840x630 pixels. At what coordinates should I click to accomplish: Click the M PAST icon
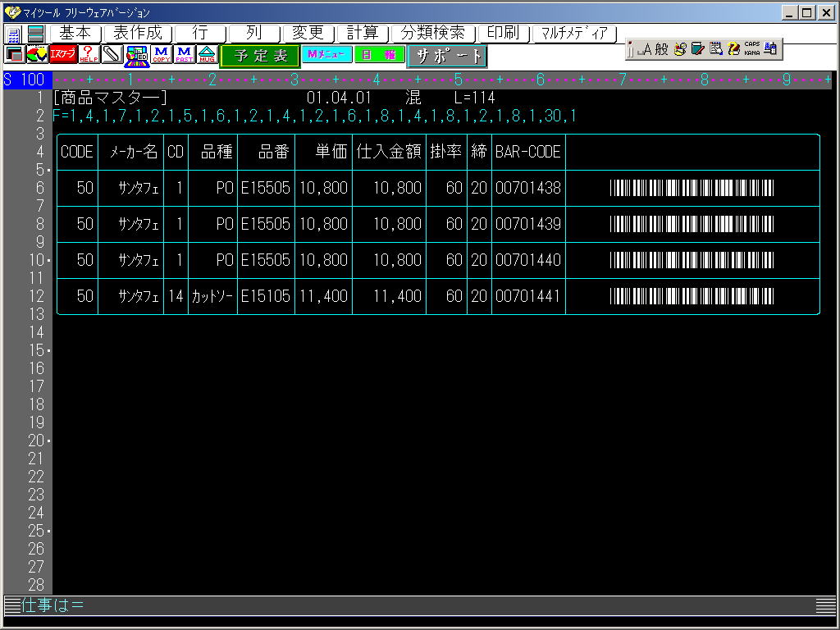click(x=185, y=55)
